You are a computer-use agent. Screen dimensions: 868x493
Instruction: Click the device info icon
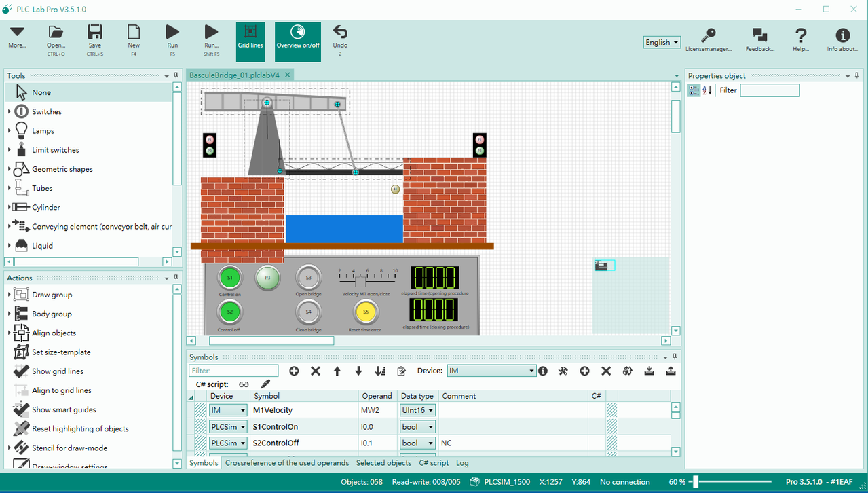[543, 371]
